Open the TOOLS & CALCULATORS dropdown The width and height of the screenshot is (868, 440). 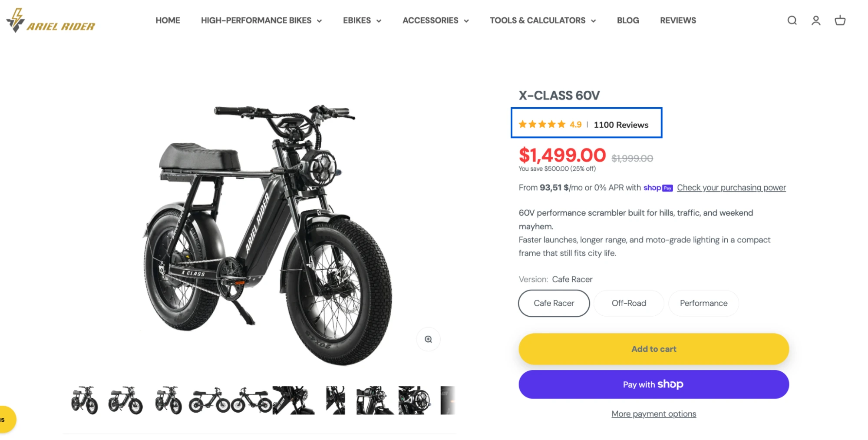[x=542, y=20]
